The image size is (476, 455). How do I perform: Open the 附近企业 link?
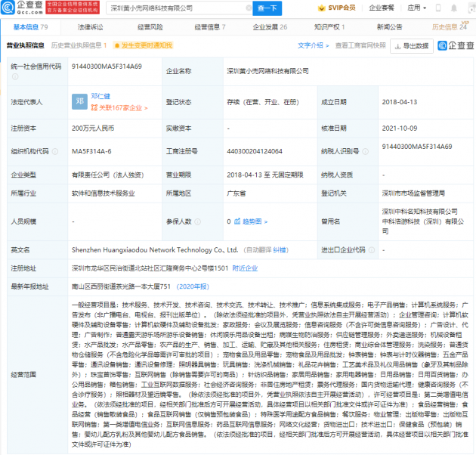[245, 268]
